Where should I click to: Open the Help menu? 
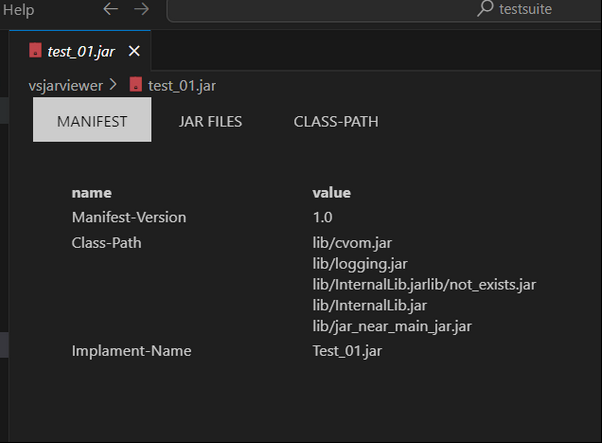17,10
